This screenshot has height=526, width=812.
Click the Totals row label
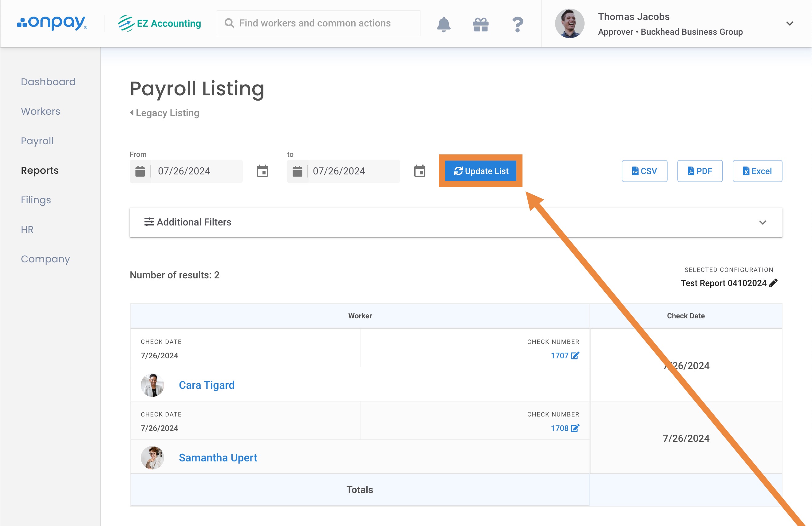click(x=360, y=490)
